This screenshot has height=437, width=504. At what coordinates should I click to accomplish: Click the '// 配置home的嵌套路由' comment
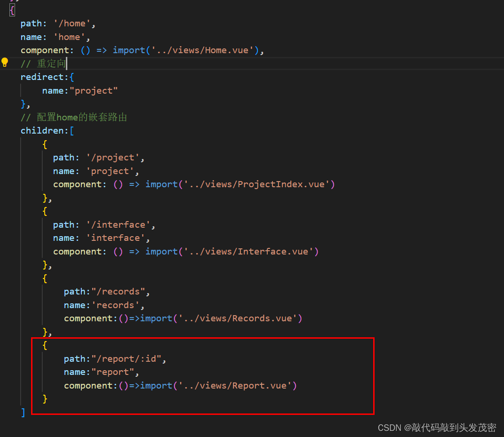(74, 117)
